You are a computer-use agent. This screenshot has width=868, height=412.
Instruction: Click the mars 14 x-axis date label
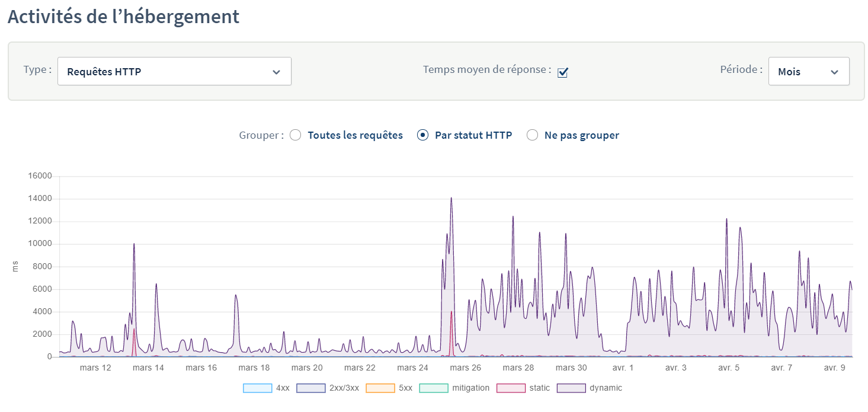click(x=148, y=368)
